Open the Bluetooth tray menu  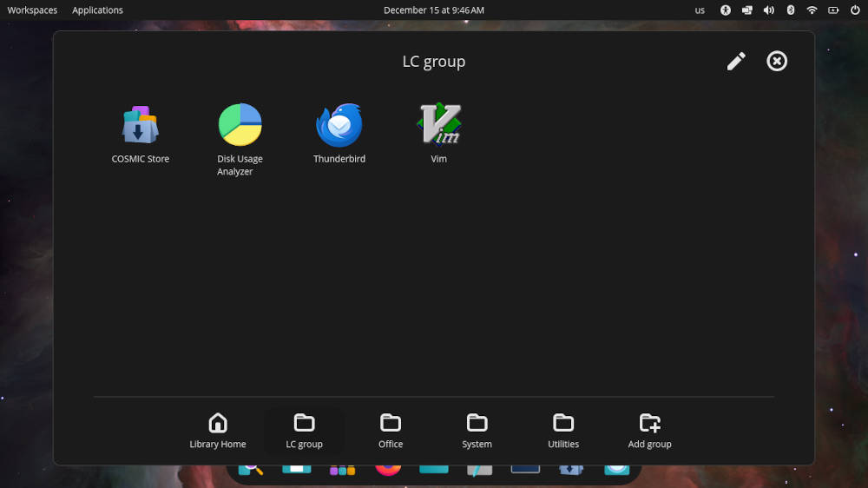coord(790,10)
